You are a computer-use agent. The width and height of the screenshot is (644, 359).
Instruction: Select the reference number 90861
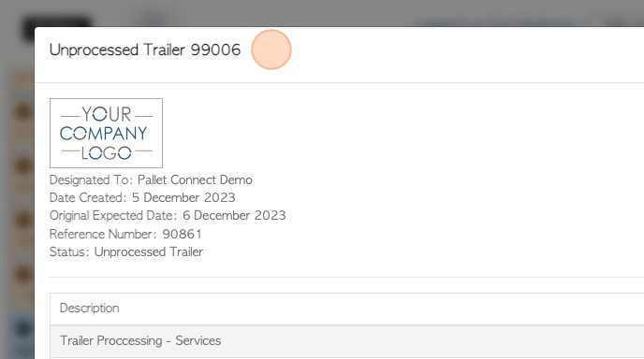[x=182, y=234]
